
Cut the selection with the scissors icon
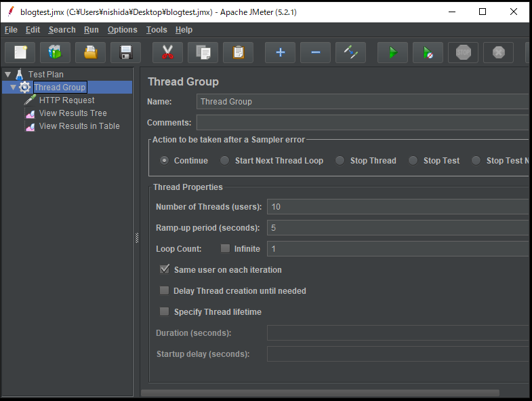coord(167,53)
